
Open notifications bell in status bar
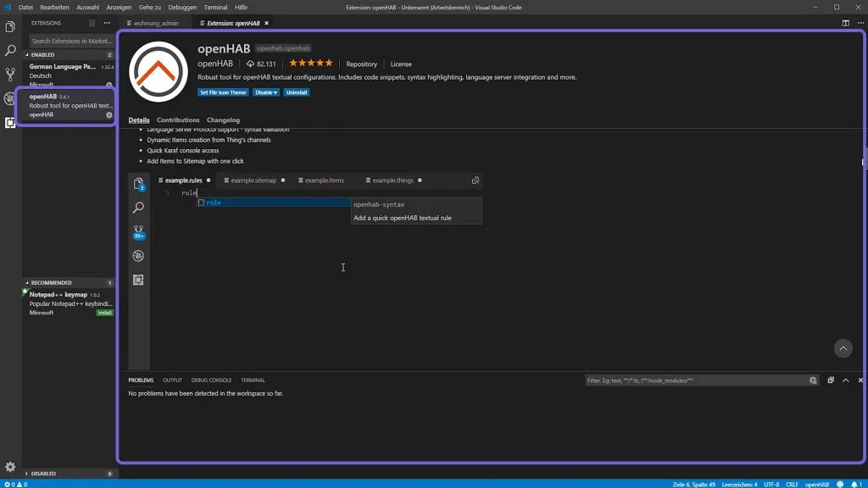point(856,484)
